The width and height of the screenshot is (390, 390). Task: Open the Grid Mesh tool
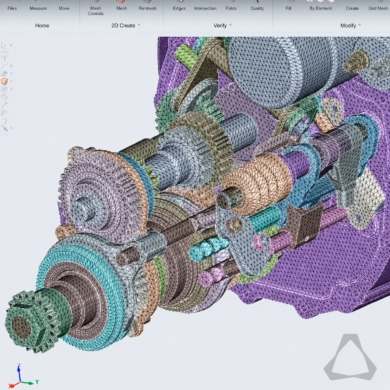coord(378,6)
